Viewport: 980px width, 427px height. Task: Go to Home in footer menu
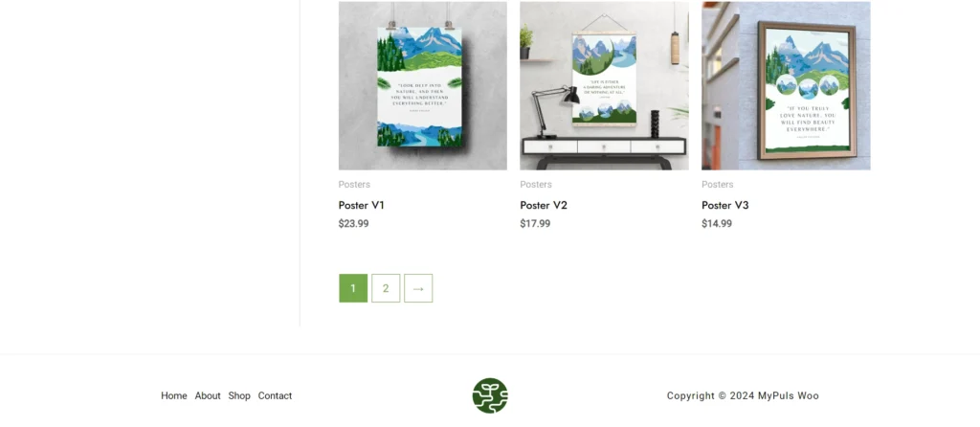pos(174,395)
